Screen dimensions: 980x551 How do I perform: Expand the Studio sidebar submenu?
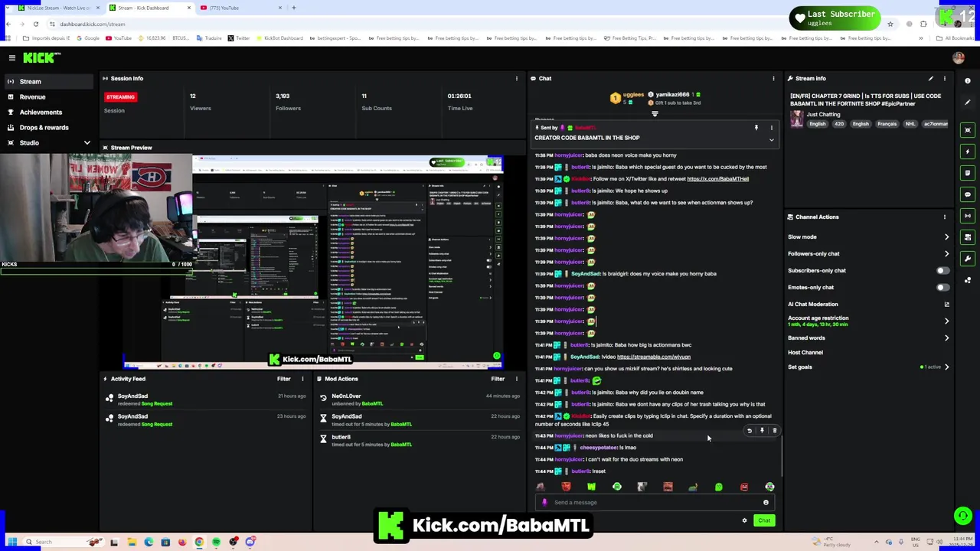[87, 142]
